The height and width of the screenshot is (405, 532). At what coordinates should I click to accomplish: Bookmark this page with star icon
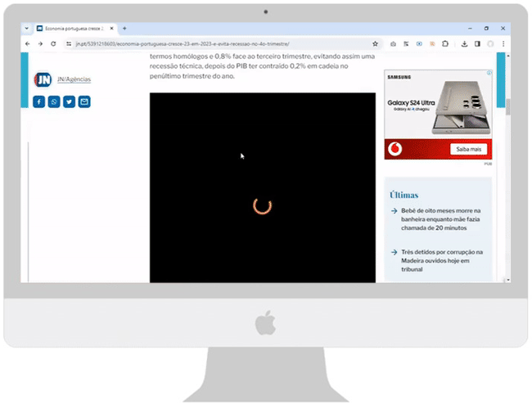coord(375,43)
